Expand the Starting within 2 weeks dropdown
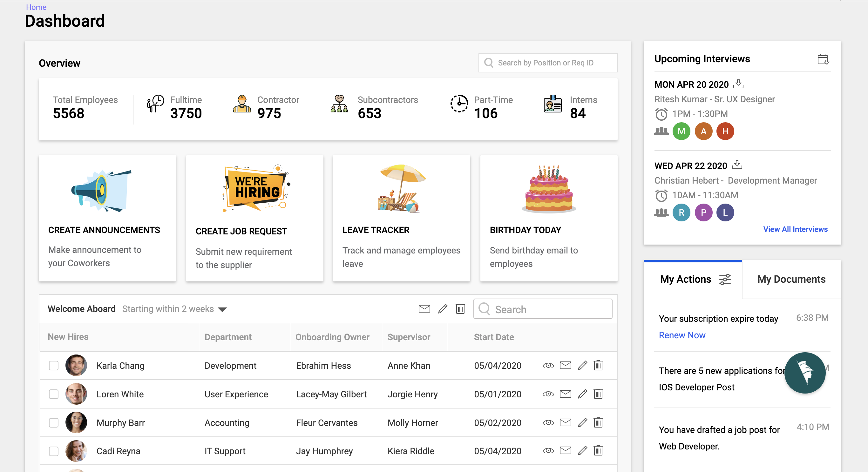 click(x=222, y=309)
